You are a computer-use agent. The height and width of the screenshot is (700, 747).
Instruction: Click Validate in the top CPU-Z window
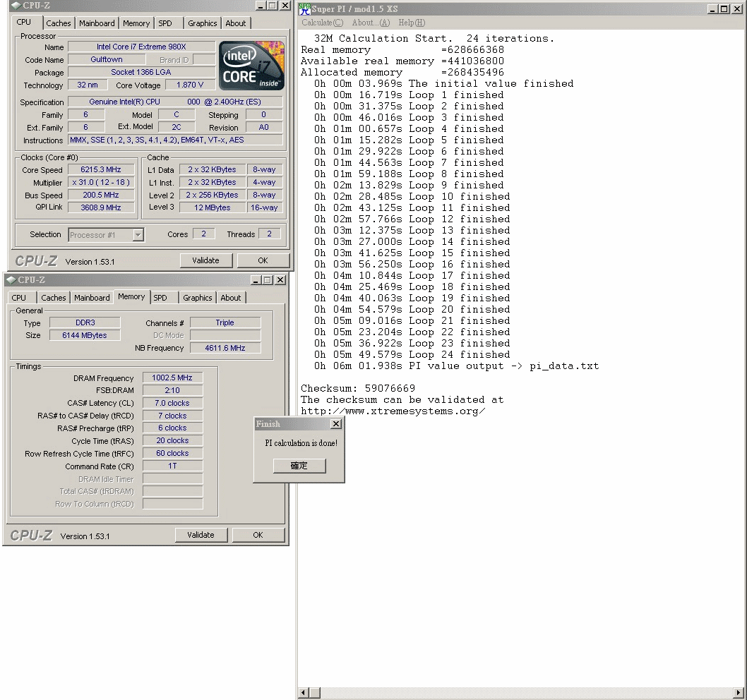tap(205, 260)
